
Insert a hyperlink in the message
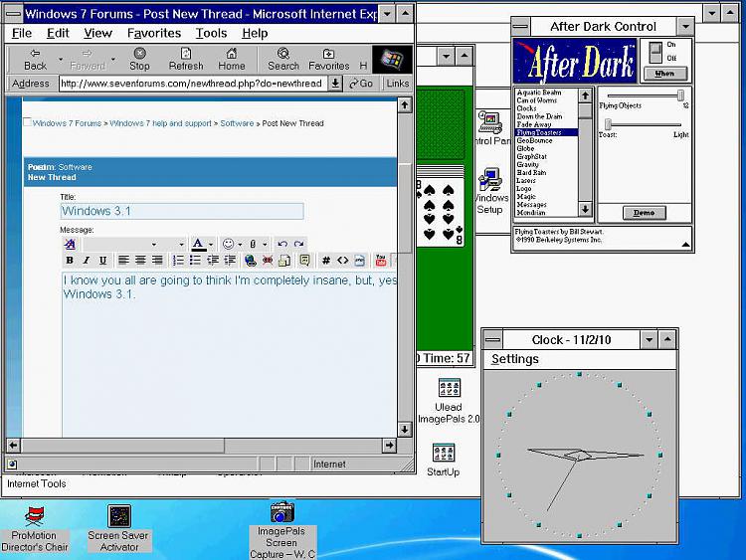pos(251,261)
